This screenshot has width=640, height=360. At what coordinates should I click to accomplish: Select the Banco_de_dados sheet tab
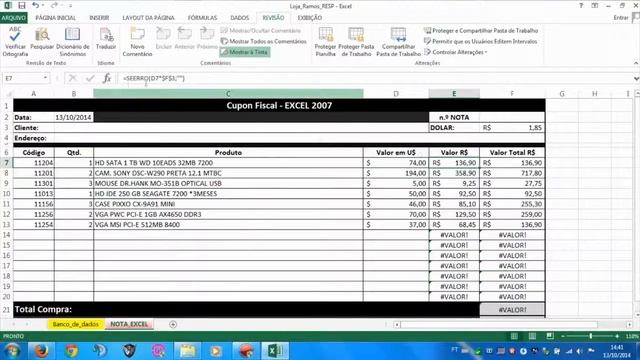(76, 324)
